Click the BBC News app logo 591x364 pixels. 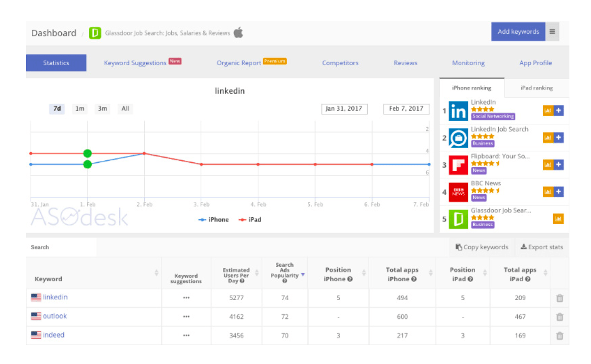pos(458,192)
